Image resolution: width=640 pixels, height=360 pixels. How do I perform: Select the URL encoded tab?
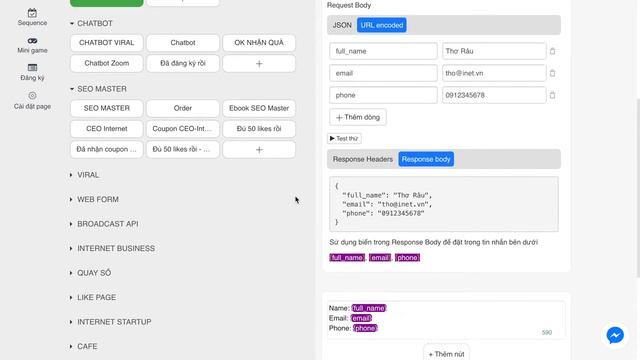click(x=382, y=25)
